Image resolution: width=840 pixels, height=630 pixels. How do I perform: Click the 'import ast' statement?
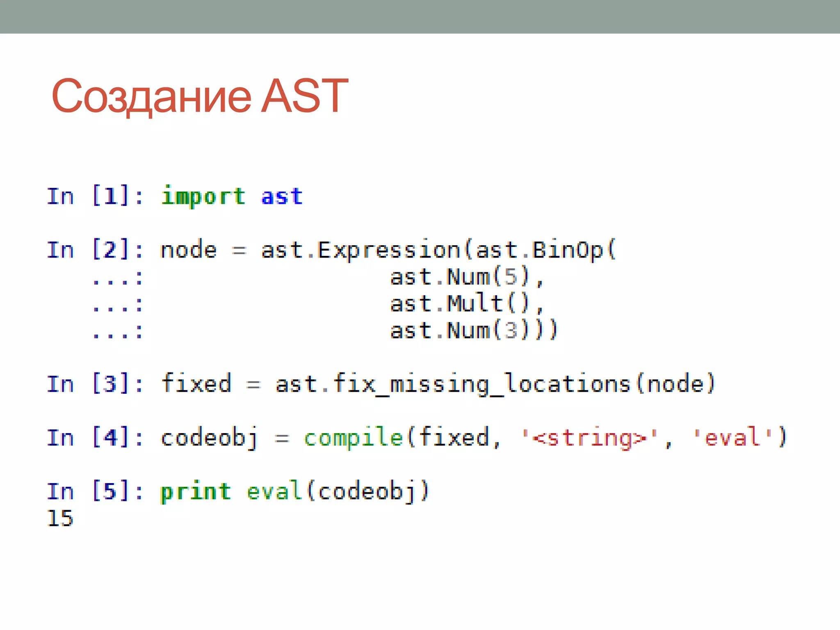[232, 196]
